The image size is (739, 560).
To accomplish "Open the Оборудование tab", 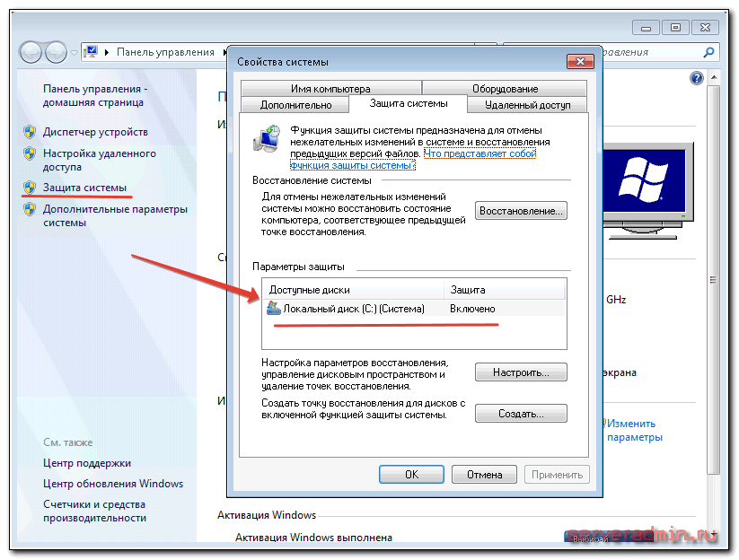I will pos(505,89).
